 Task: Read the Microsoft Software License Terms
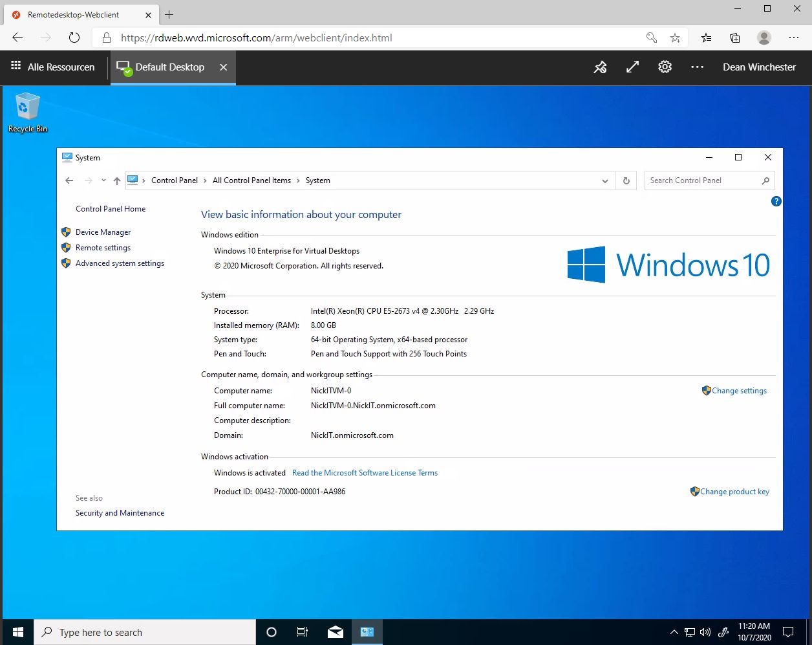coord(365,473)
